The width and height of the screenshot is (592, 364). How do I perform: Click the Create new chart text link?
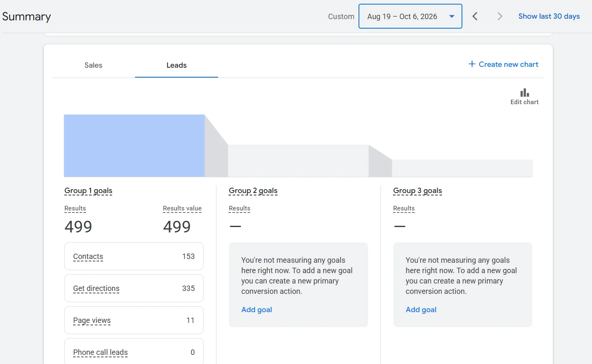point(508,64)
